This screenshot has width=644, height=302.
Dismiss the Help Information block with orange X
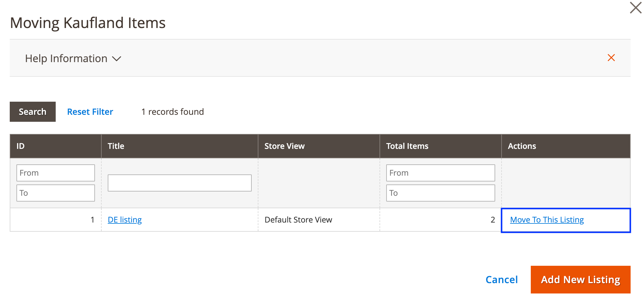tap(611, 58)
